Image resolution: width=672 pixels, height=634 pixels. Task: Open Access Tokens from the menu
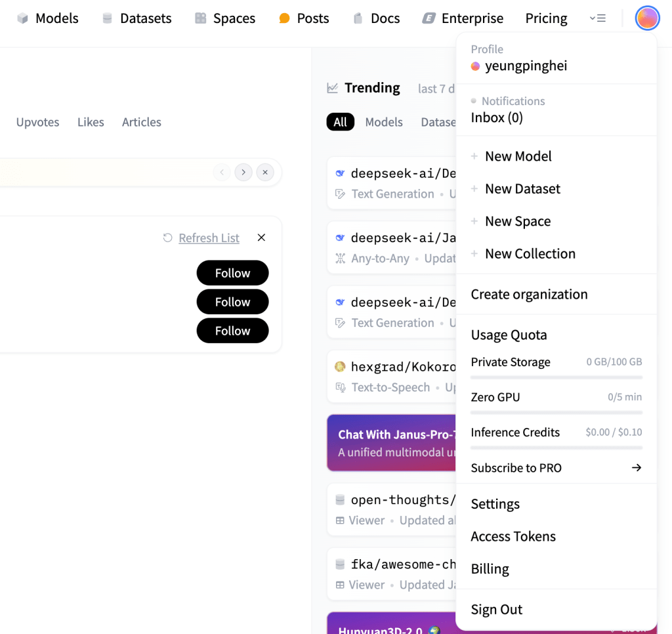tap(513, 536)
